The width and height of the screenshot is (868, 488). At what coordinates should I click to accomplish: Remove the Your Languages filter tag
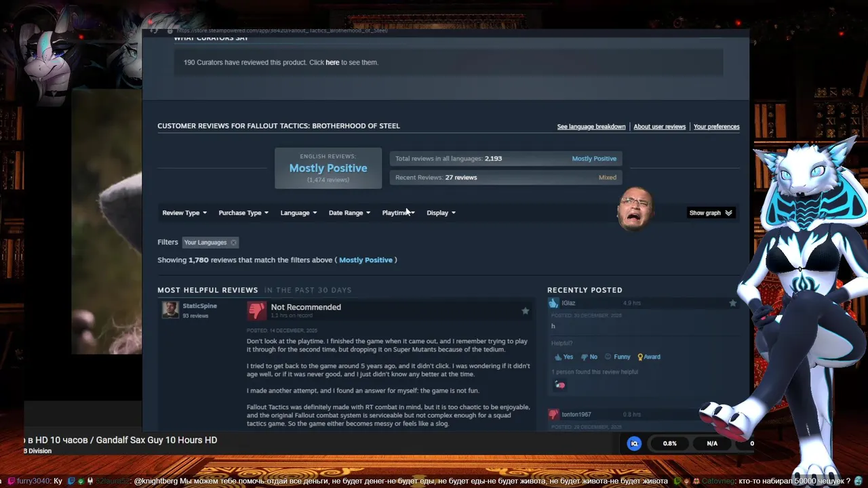[x=233, y=243]
